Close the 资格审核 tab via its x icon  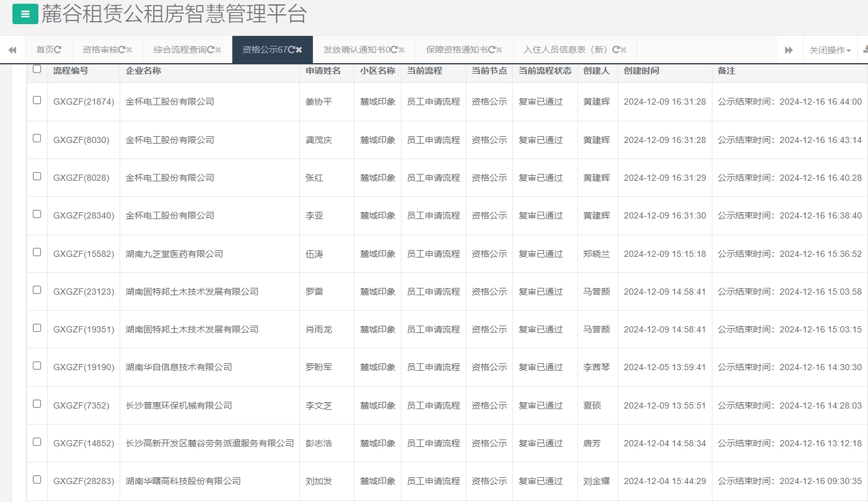(131, 50)
